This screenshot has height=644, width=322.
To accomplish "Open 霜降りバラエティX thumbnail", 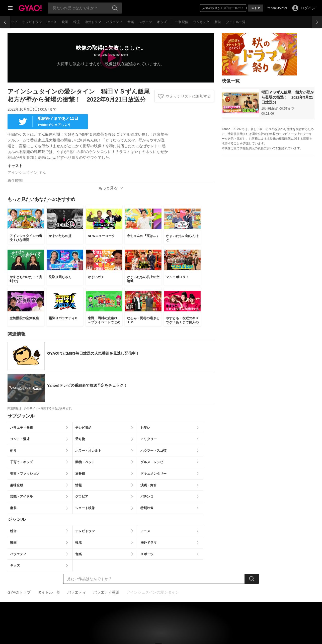I will pyautogui.click(x=65, y=301).
